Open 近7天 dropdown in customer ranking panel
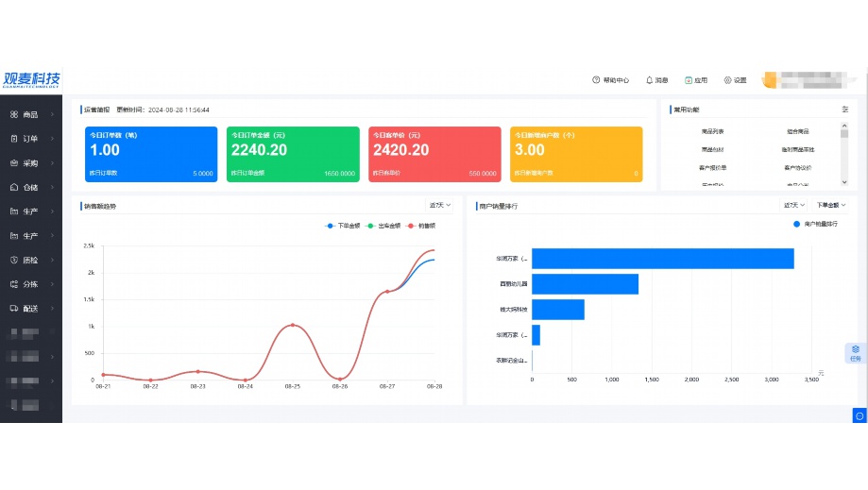Screen dimensions: 868x490 point(794,205)
